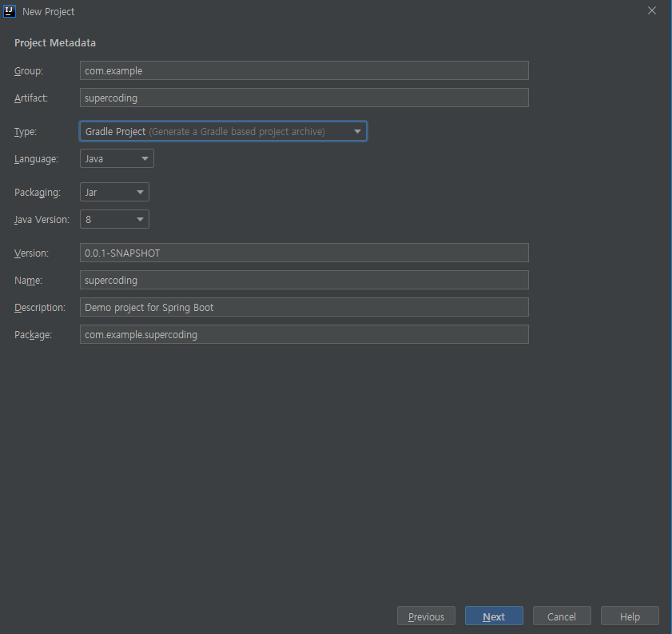Proceed with the Next button
The image size is (672, 634).
(494, 616)
